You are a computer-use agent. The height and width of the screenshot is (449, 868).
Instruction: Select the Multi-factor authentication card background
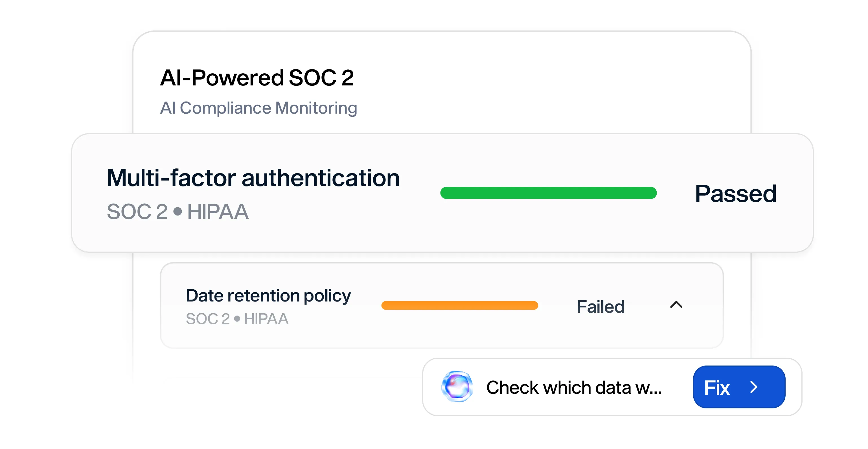coord(442,193)
